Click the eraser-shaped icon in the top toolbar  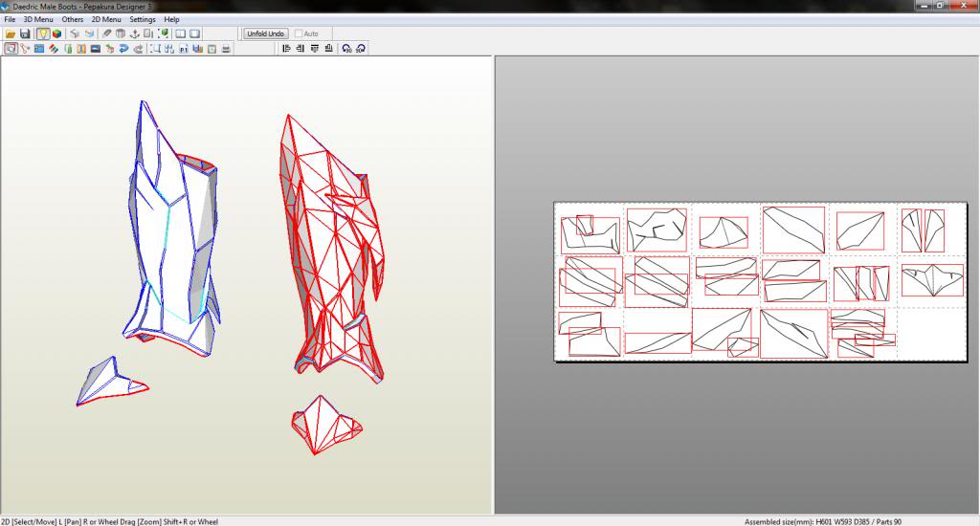(x=106, y=33)
